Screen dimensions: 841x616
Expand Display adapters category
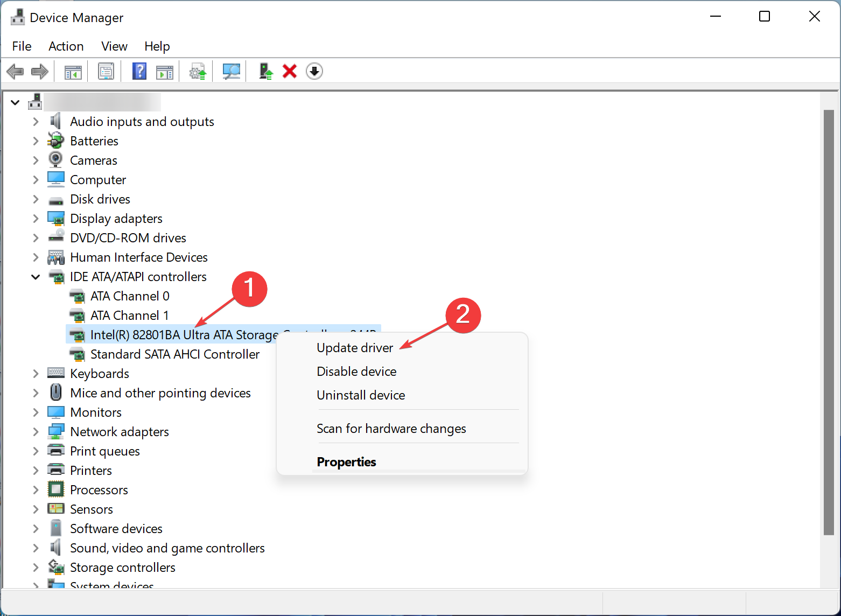[x=36, y=219]
